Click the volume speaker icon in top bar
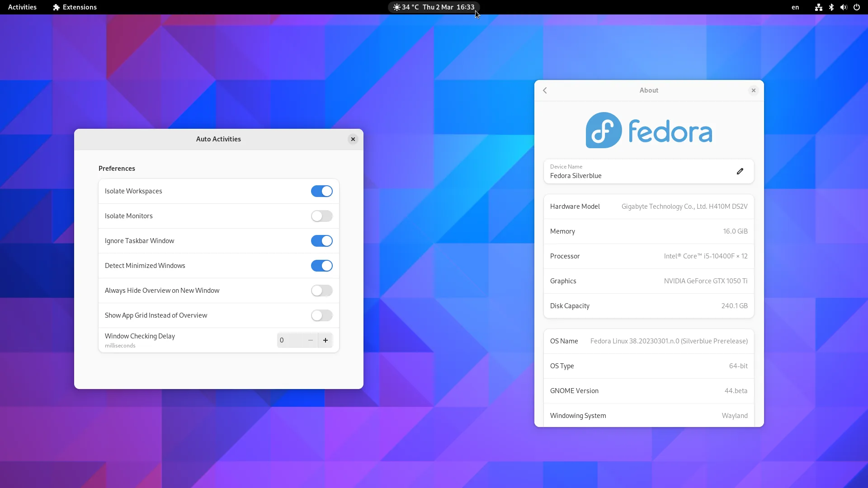 [x=843, y=7]
